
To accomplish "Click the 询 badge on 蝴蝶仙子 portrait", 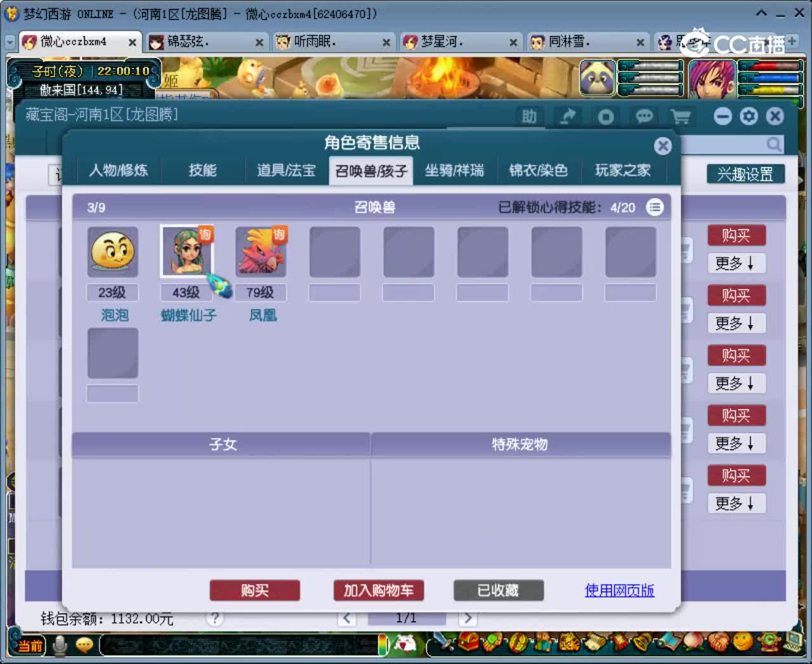I will tap(205, 234).
